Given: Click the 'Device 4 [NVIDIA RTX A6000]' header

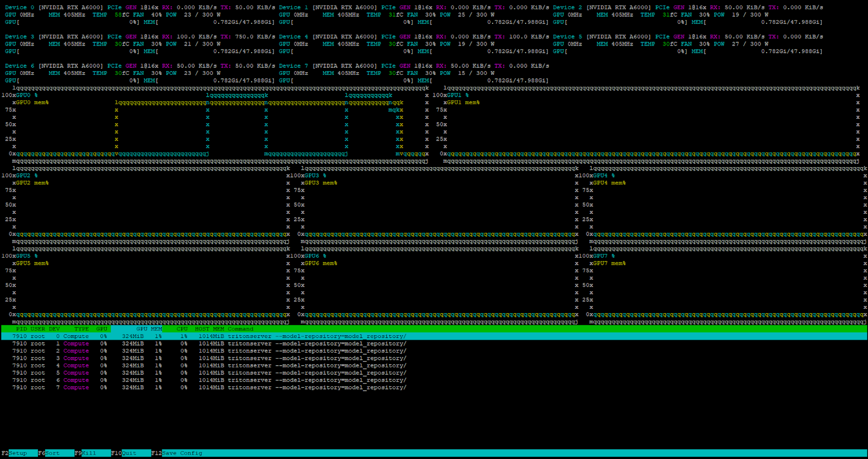Looking at the screenshot, I should point(328,37).
